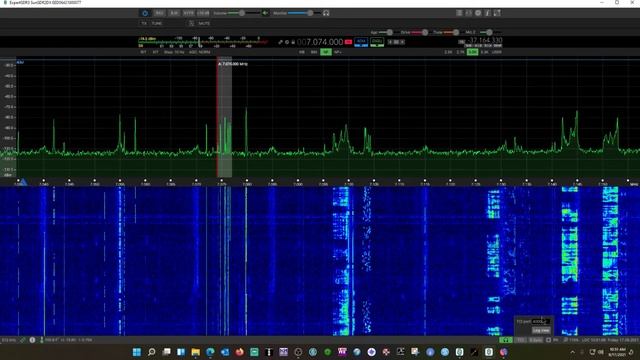Click the VFO A filter passband marker on the spectrum

[224, 118]
